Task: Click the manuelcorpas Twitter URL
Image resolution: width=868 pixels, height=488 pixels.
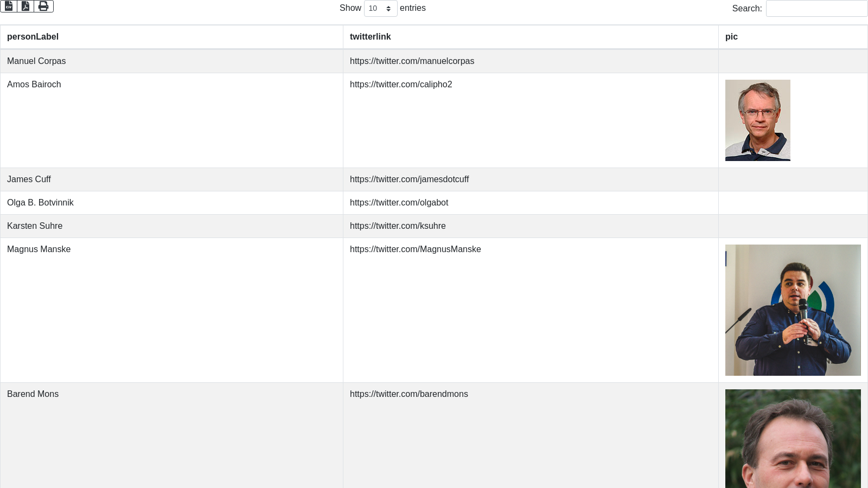Action: [x=412, y=61]
